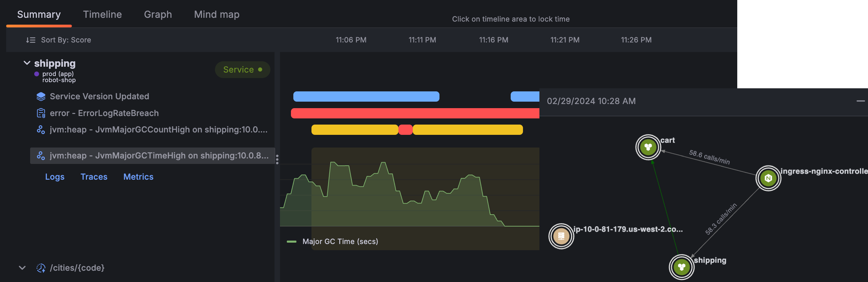Collapse the shipping service section
Viewport: 868px width, 282px height.
(x=27, y=63)
